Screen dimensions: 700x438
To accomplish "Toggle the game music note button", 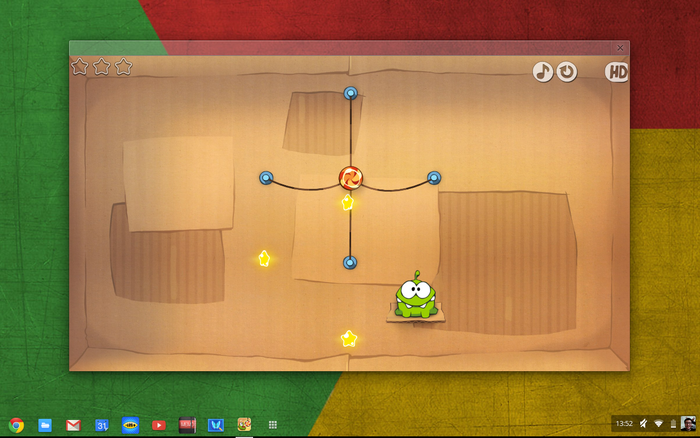I will pyautogui.click(x=542, y=72).
